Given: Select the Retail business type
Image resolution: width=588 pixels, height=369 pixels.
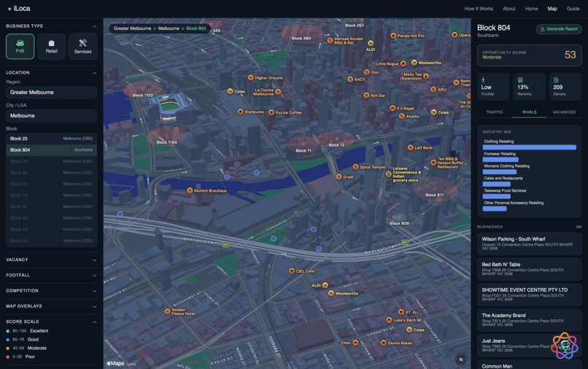Looking at the screenshot, I should (x=51, y=47).
